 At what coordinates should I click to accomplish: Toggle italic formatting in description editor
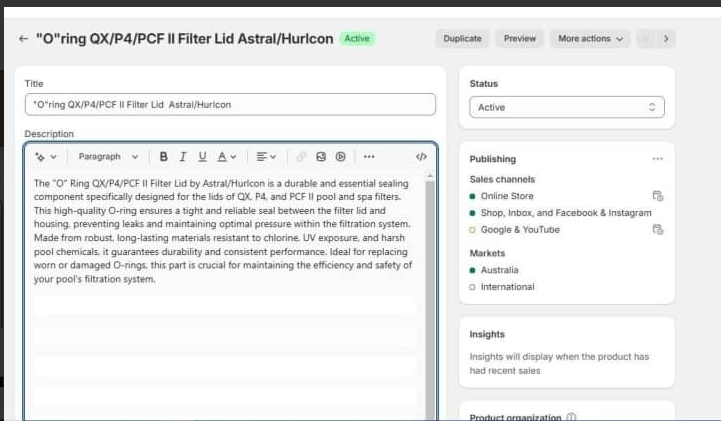183,157
